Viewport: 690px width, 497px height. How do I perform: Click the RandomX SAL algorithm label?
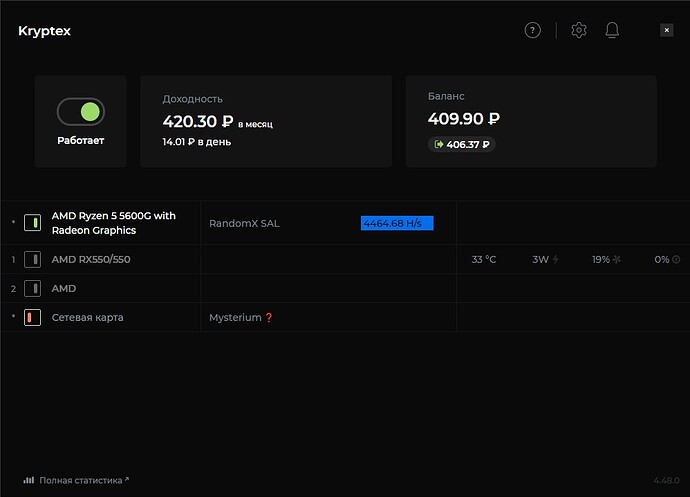click(244, 223)
